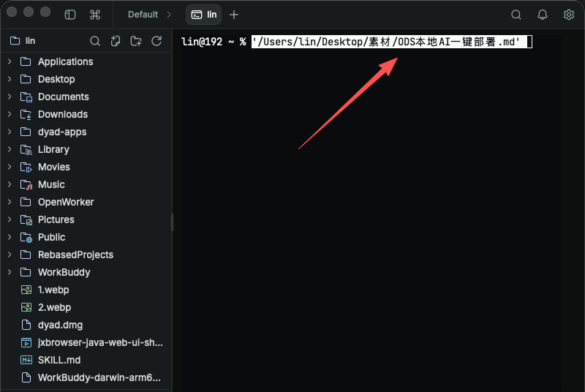The image size is (585, 392).
Task: Click the Pictures folder icon
Action: 26,219
